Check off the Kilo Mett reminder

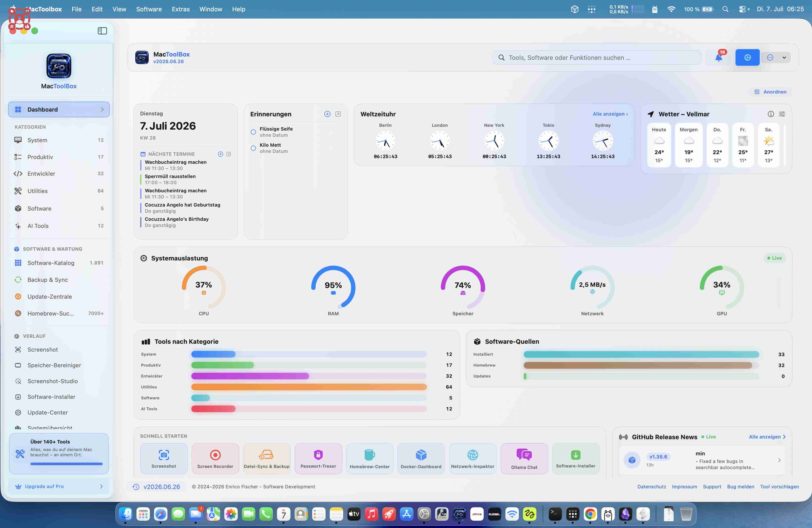coord(253,148)
